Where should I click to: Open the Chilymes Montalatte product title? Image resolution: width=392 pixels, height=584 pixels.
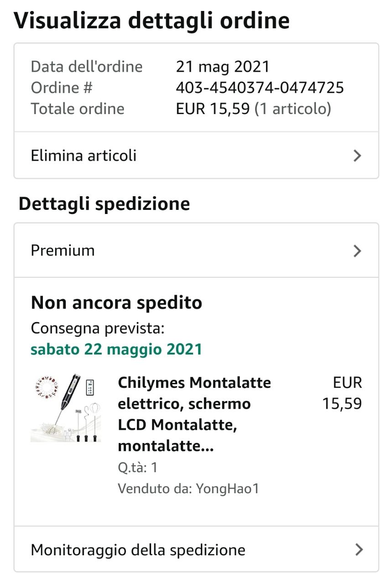pos(194,414)
